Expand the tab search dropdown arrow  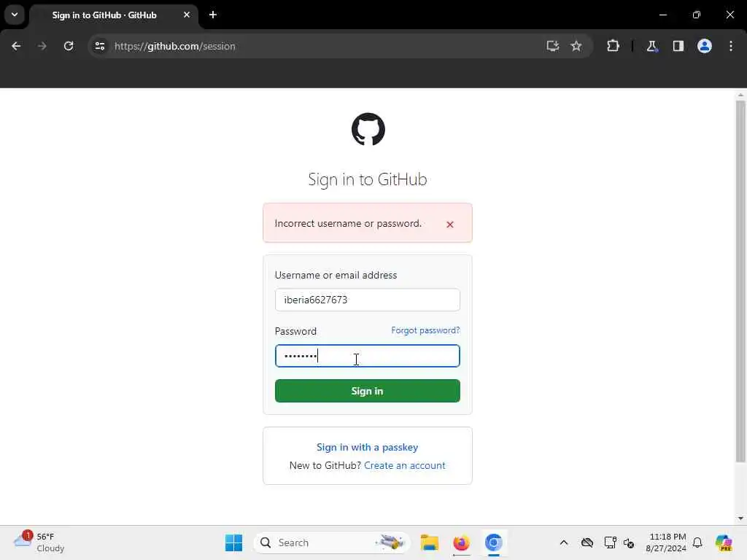click(x=15, y=15)
